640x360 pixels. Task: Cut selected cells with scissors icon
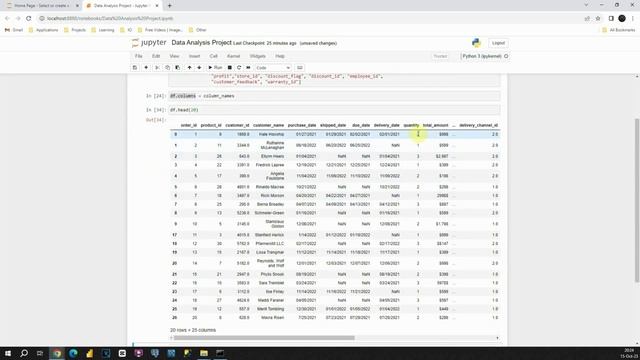point(157,68)
